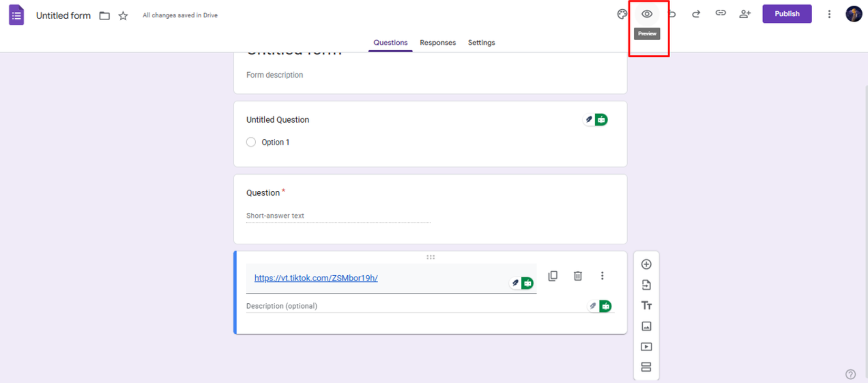Select the Option 1 radio button
The image size is (868, 383).
[x=251, y=142]
